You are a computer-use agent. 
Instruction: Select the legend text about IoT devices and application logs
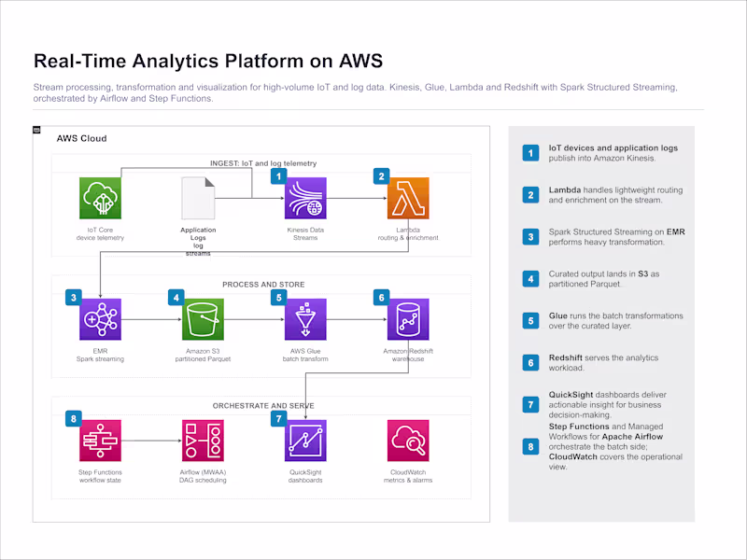(x=613, y=153)
